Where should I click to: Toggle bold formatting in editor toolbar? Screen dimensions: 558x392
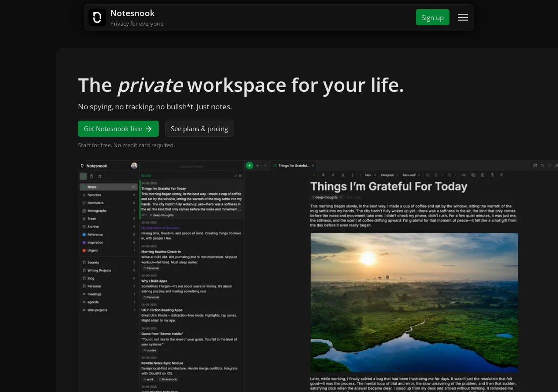tap(323, 175)
